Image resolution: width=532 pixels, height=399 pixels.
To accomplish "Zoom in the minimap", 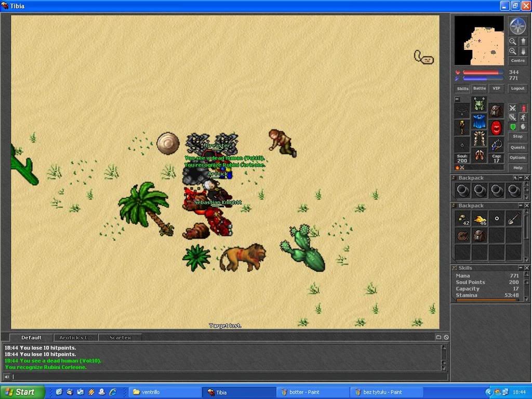I will tap(512, 51).
